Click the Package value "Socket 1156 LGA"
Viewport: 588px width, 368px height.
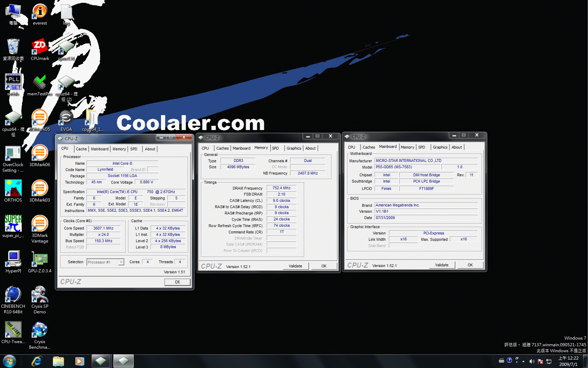click(122, 176)
